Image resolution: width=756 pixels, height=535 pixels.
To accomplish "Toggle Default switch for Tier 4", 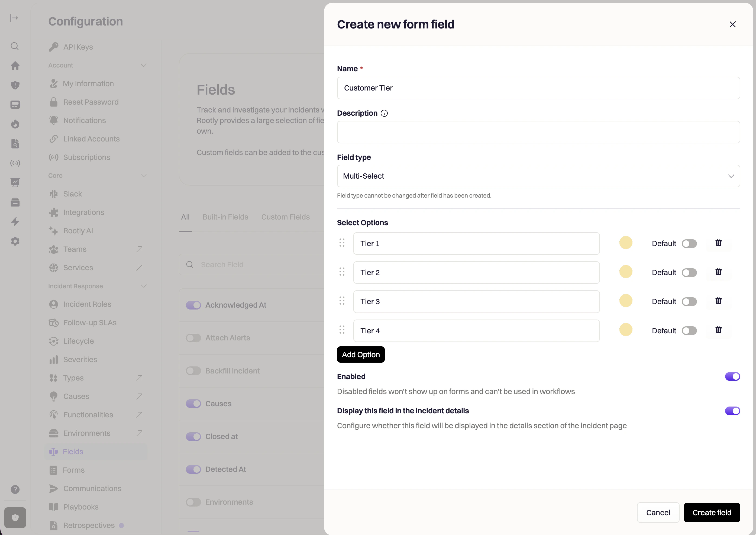I will [x=689, y=330].
